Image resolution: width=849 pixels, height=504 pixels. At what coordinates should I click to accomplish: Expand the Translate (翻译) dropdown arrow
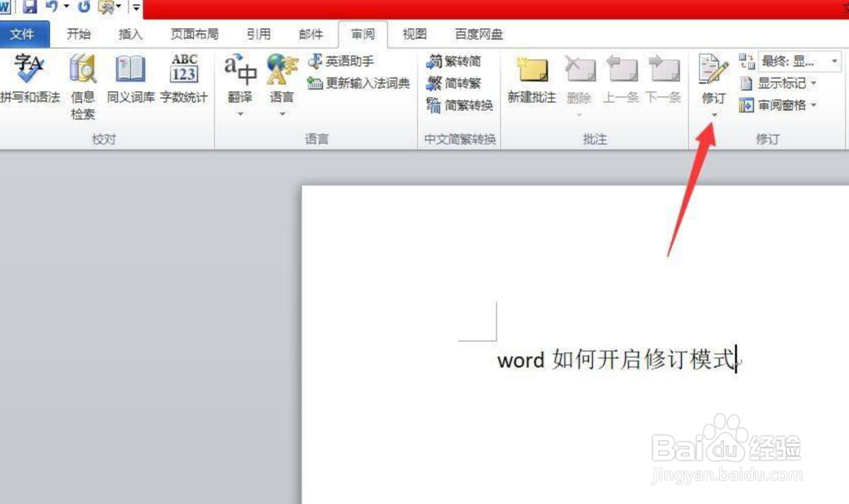(240, 114)
